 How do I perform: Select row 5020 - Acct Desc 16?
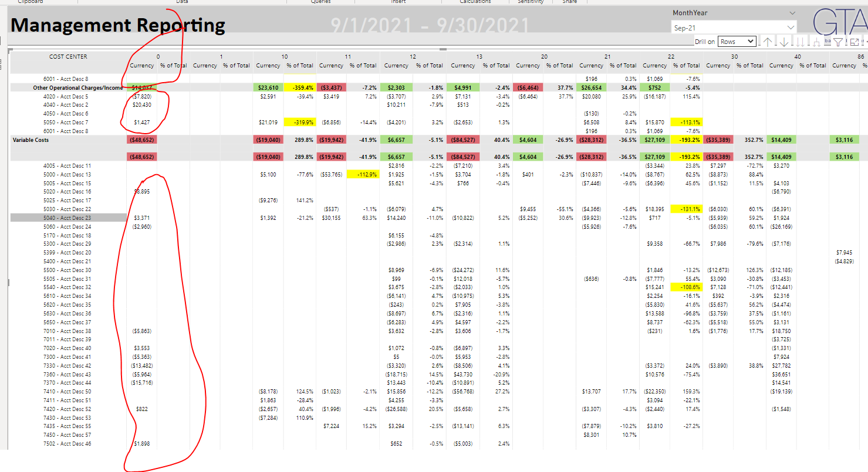click(67, 192)
